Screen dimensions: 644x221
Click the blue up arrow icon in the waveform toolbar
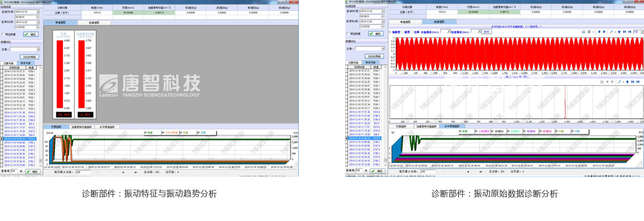tap(619, 32)
